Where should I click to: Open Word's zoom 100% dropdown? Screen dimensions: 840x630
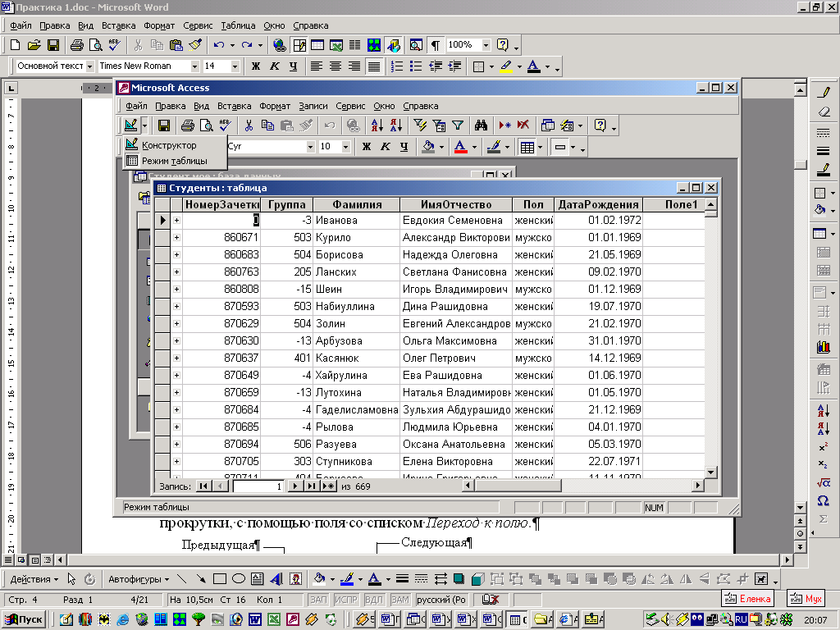[x=486, y=45]
